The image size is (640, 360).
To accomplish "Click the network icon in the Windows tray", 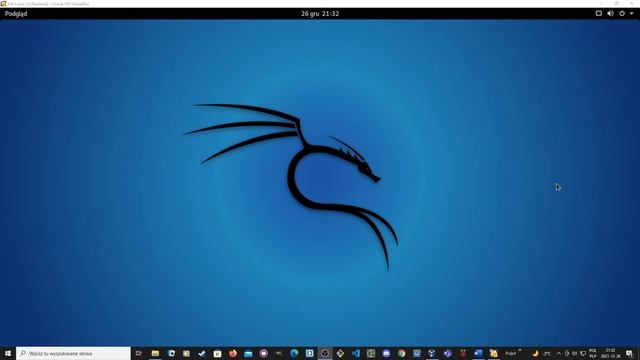I will (x=583, y=353).
